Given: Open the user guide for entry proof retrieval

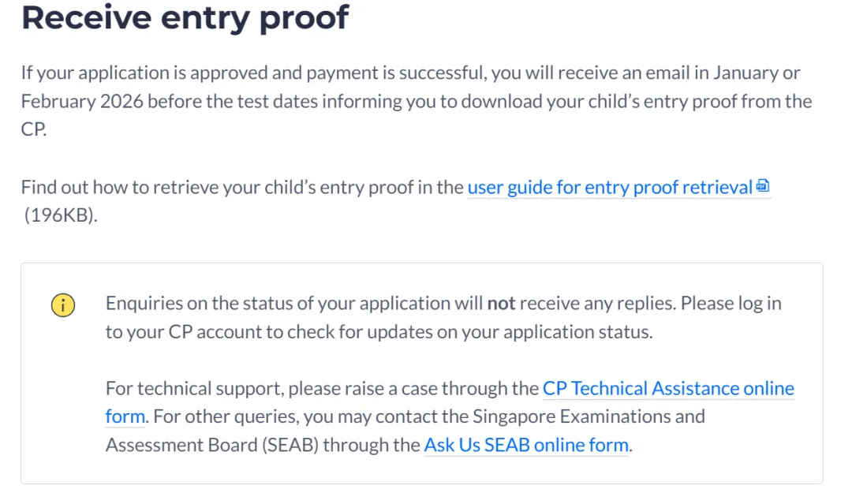Looking at the screenshot, I should [x=610, y=188].
